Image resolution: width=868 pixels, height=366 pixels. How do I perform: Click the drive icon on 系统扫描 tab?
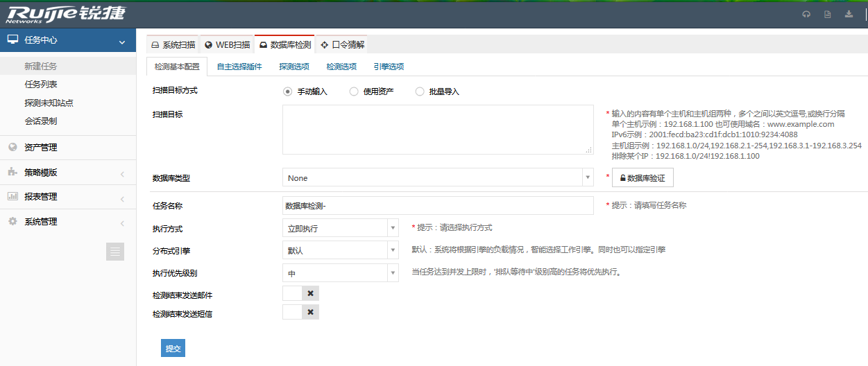(x=155, y=44)
